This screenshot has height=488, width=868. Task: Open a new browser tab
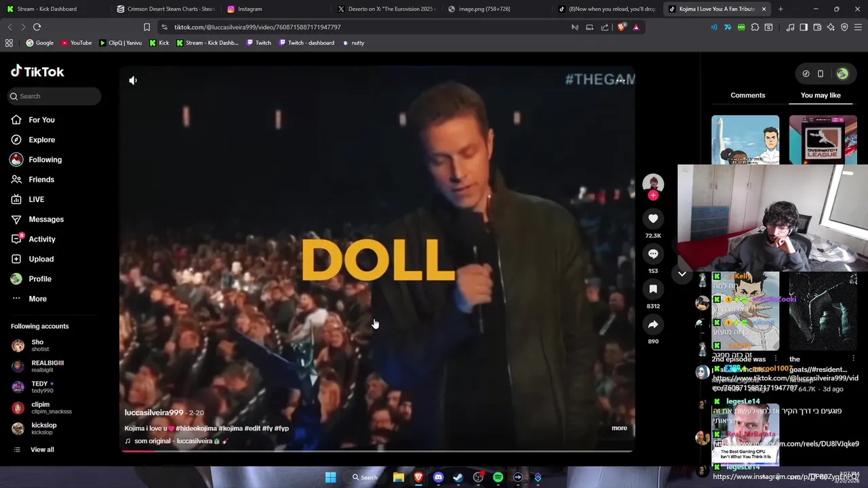tap(781, 9)
